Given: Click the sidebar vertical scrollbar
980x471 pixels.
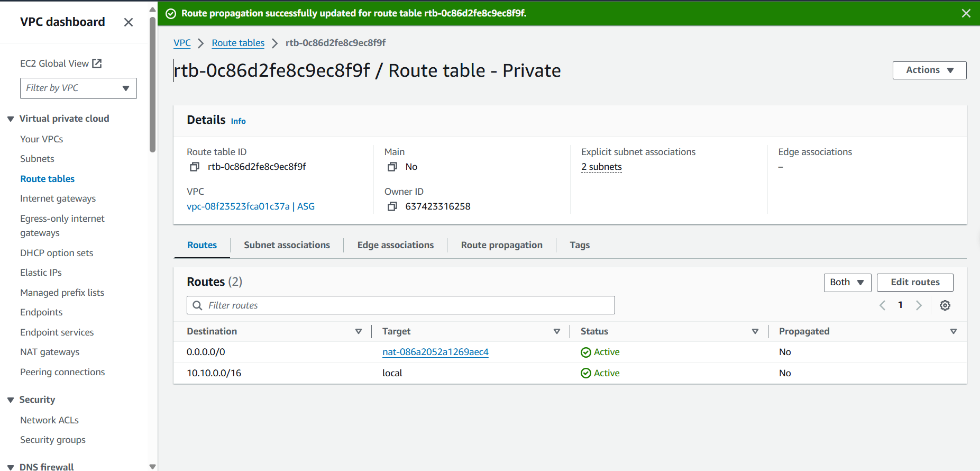Looking at the screenshot, I should [153, 85].
